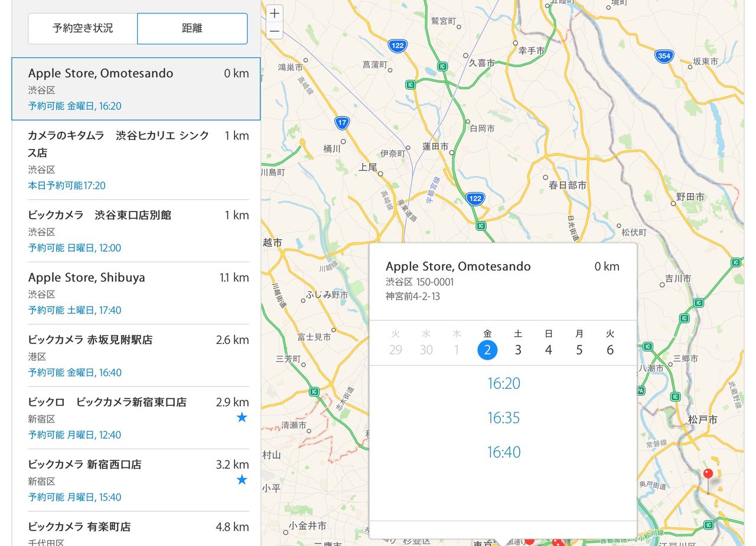This screenshot has width=756, height=546.
Task: Click the 渋谷区 150-0001 postal code line
Action: (420, 282)
